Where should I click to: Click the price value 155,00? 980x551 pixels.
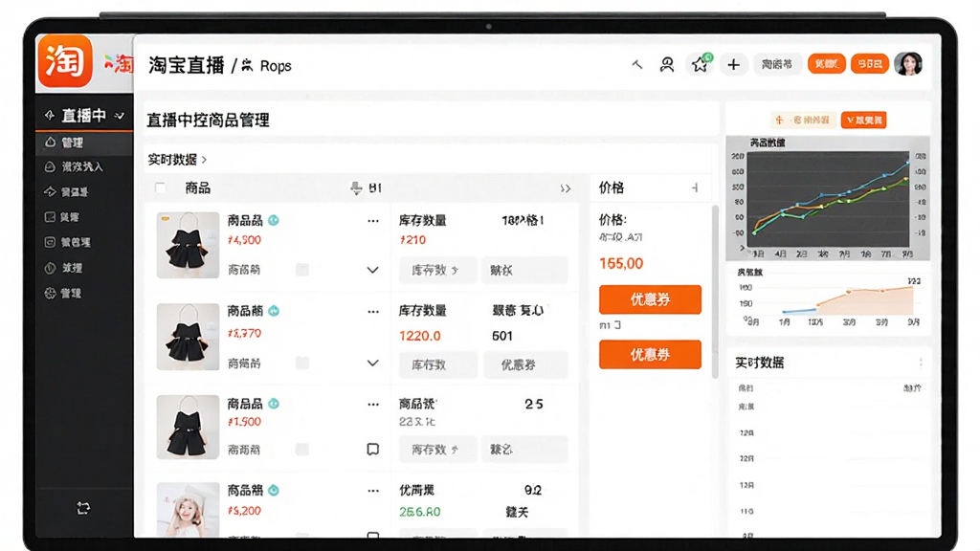point(621,264)
